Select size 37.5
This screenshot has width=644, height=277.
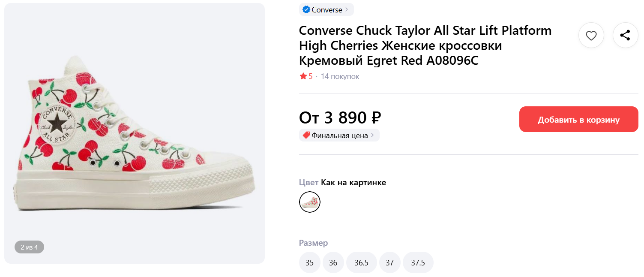click(x=418, y=262)
